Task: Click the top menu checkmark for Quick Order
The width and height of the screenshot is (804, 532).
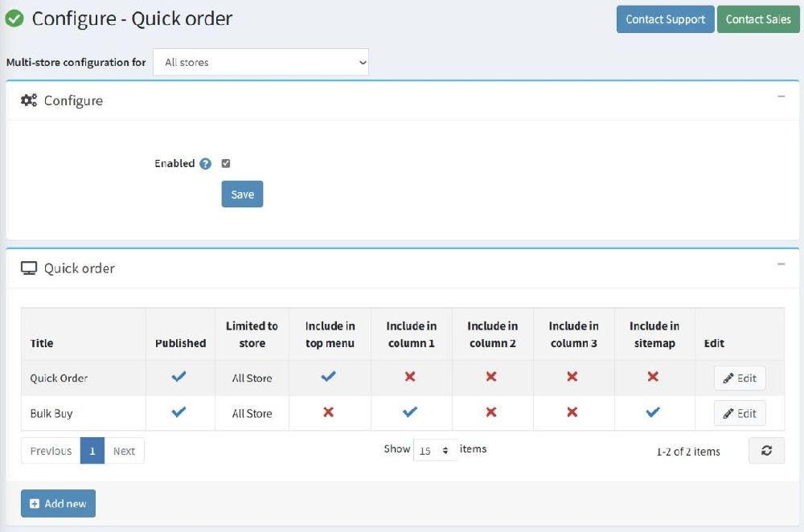Action: [330, 378]
